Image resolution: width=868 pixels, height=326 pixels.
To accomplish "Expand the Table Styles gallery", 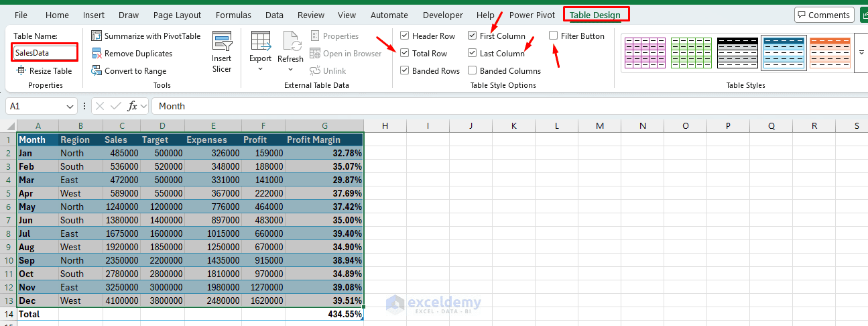I will (861, 52).
